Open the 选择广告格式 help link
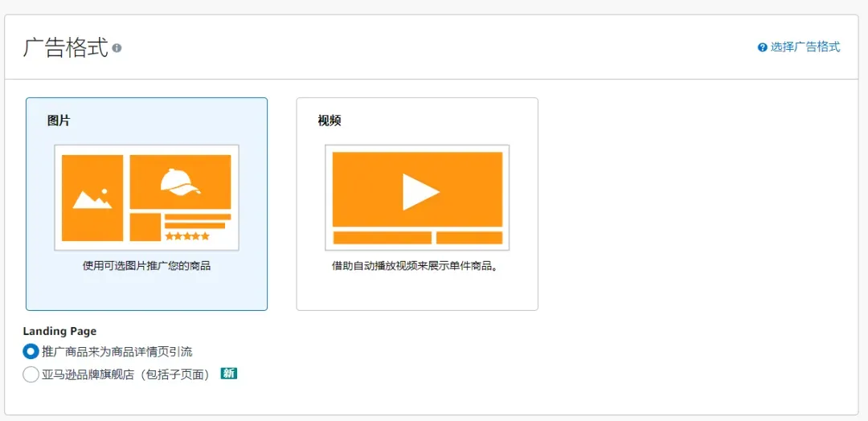 [805, 47]
